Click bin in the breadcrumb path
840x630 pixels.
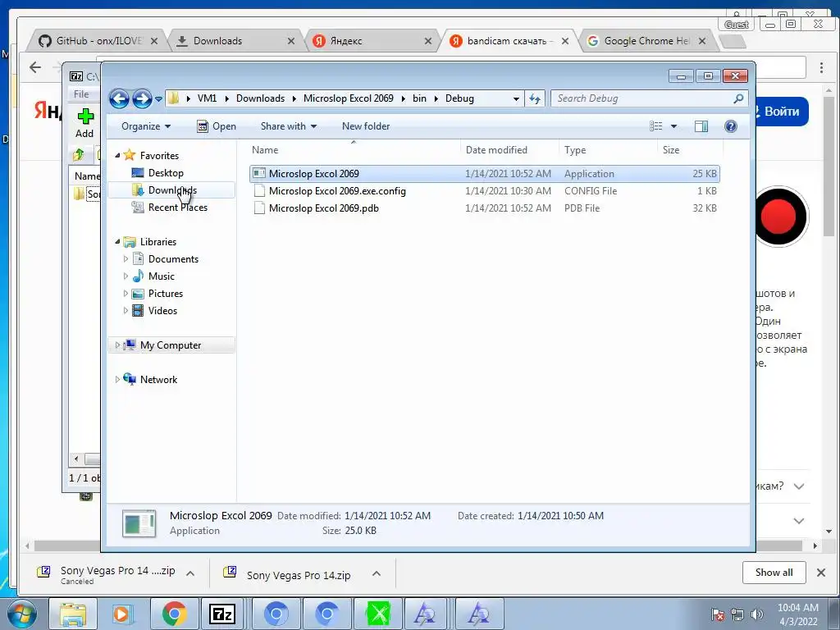click(x=419, y=98)
